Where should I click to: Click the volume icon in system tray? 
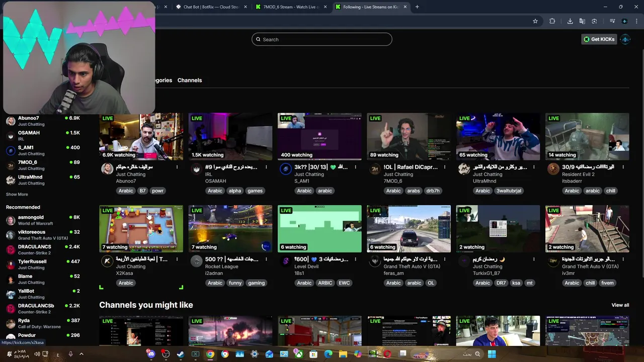(37, 354)
